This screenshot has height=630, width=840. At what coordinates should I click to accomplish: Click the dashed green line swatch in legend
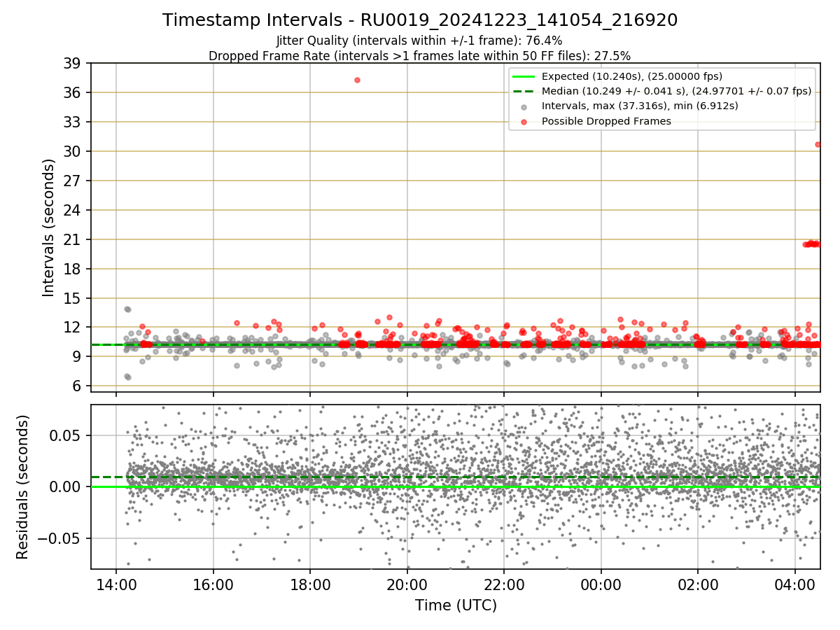tap(524, 91)
